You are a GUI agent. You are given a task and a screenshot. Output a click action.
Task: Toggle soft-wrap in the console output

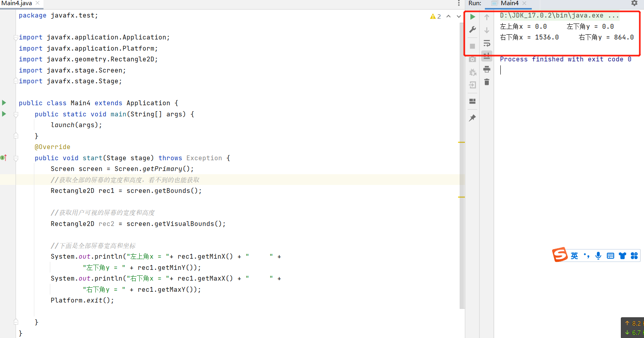[487, 43]
